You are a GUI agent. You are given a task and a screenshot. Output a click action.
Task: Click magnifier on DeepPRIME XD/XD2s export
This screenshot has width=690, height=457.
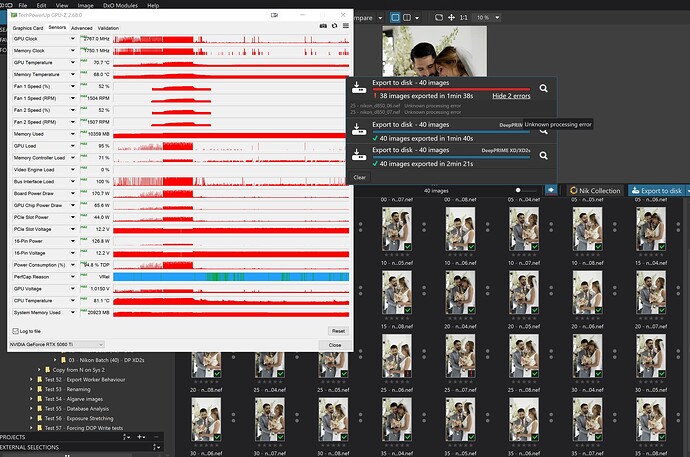(543, 153)
